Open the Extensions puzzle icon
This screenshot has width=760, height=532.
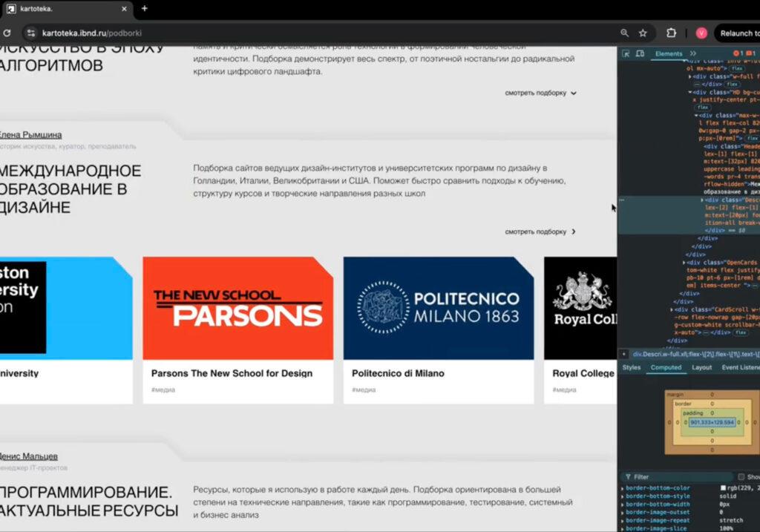click(671, 33)
